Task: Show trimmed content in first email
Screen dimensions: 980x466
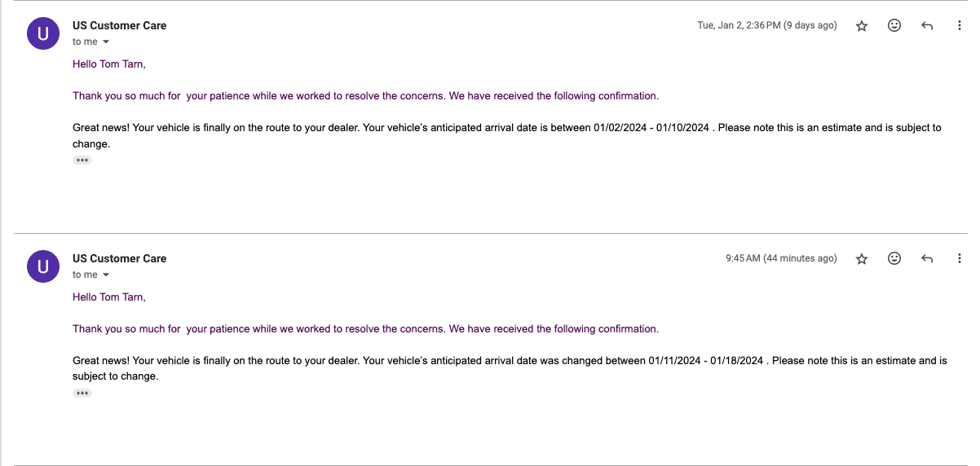Action: 82,160
